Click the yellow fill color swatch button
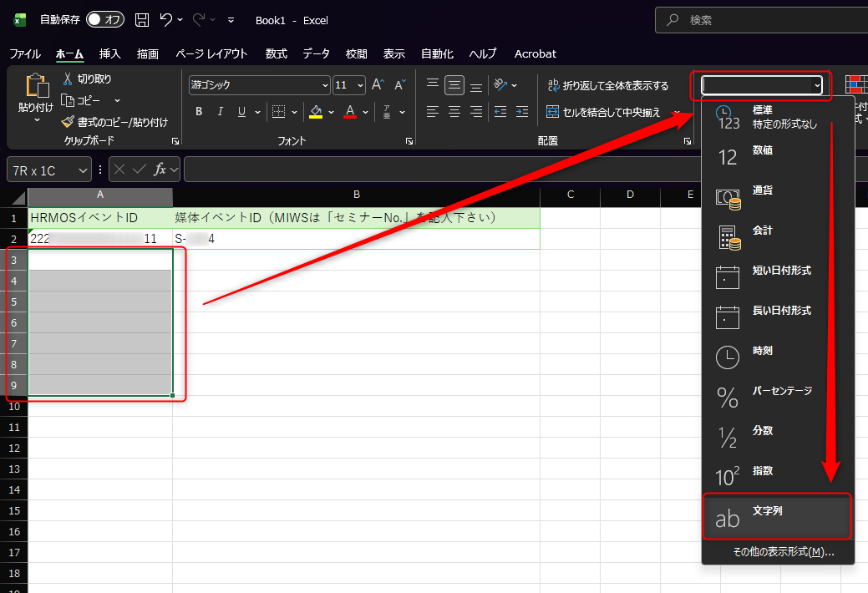The width and height of the screenshot is (868, 593). click(315, 112)
